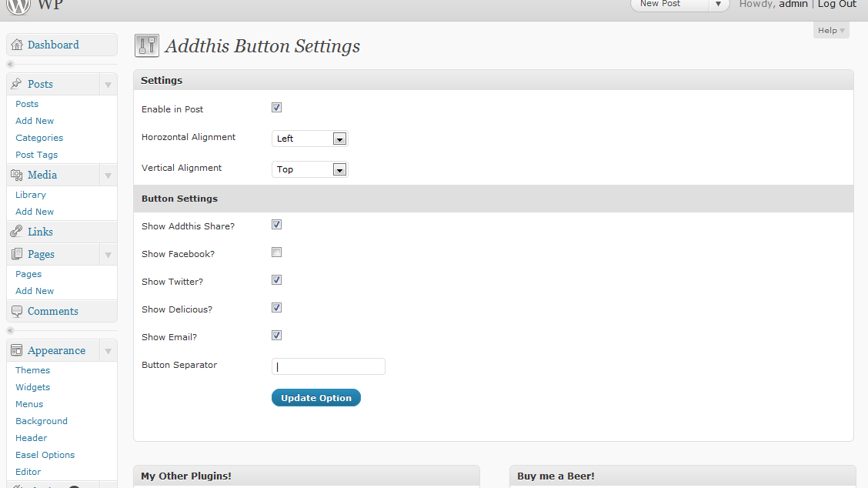Click the Addthis settings tools icon
The width and height of the screenshot is (868, 488).
[147, 45]
